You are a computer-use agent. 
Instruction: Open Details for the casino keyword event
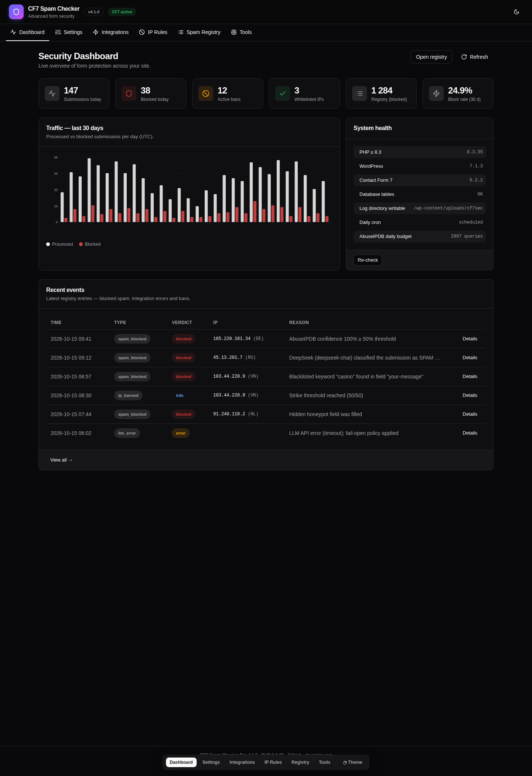(470, 377)
